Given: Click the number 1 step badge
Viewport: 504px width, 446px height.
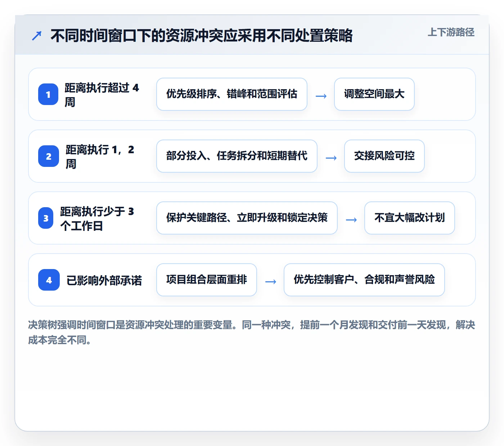Looking at the screenshot, I should tap(48, 94).
